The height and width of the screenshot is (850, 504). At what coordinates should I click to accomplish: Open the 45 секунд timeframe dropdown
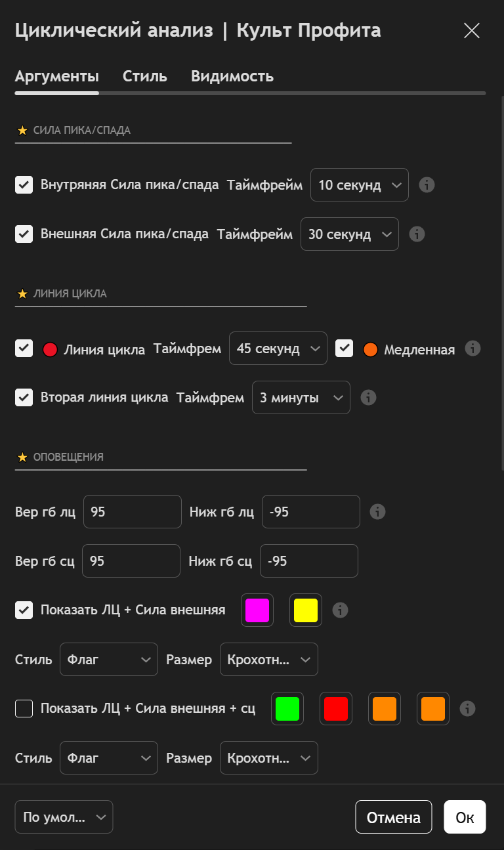tap(278, 349)
